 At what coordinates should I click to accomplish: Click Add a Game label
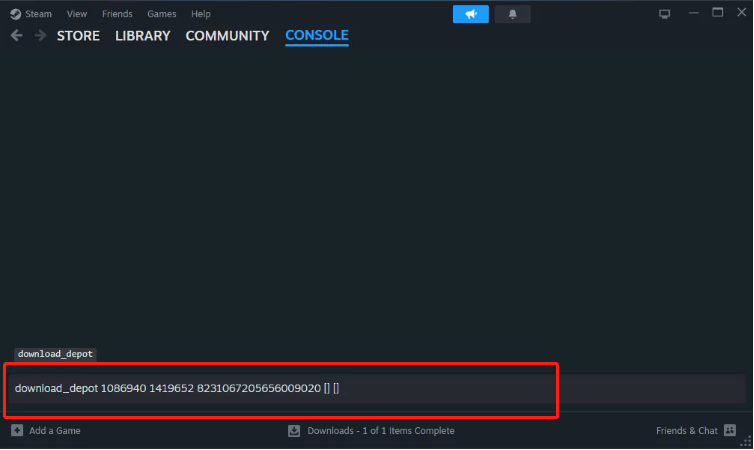(55, 431)
